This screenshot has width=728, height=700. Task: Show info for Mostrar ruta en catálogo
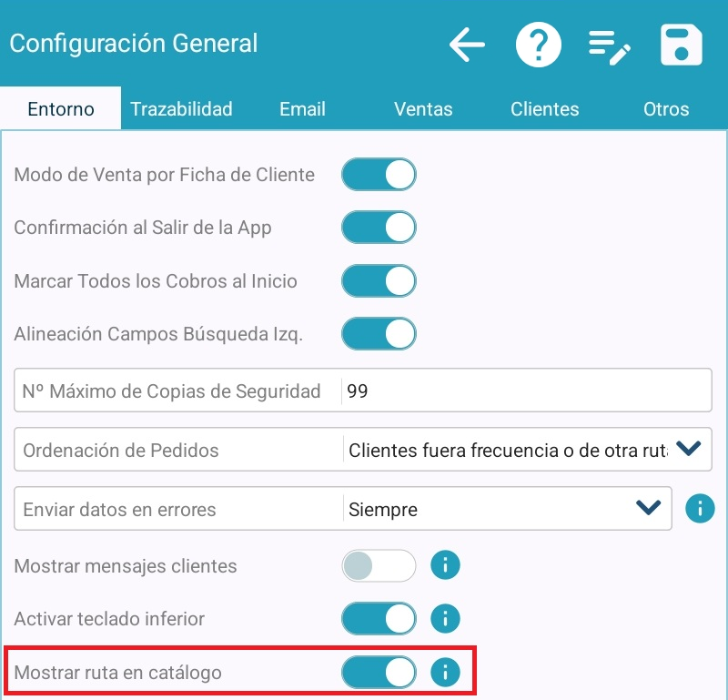click(x=445, y=674)
